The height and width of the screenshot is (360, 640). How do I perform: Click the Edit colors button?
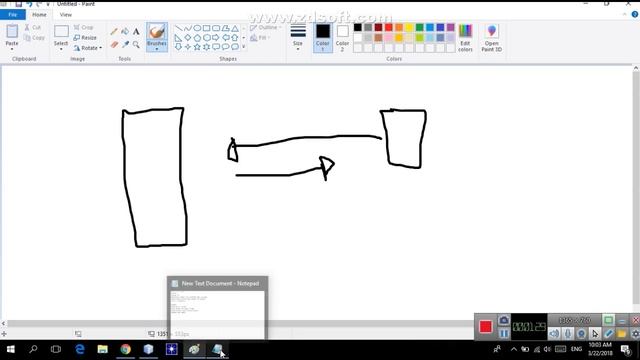[x=465, y=38]
